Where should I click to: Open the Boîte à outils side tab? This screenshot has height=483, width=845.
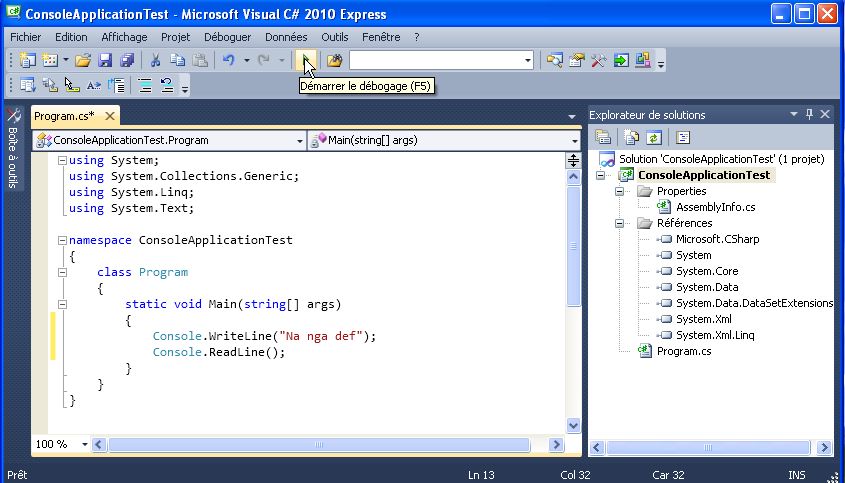click(13, 147)
